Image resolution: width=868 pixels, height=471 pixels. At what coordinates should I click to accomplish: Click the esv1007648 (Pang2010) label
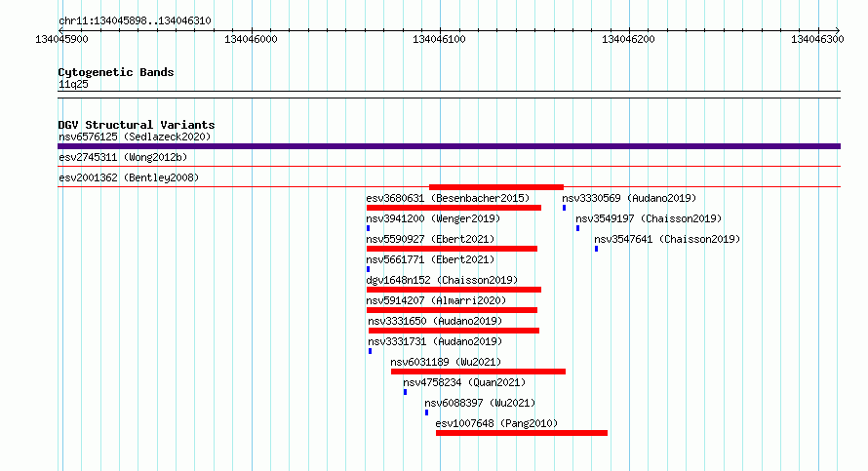(496, 423)
